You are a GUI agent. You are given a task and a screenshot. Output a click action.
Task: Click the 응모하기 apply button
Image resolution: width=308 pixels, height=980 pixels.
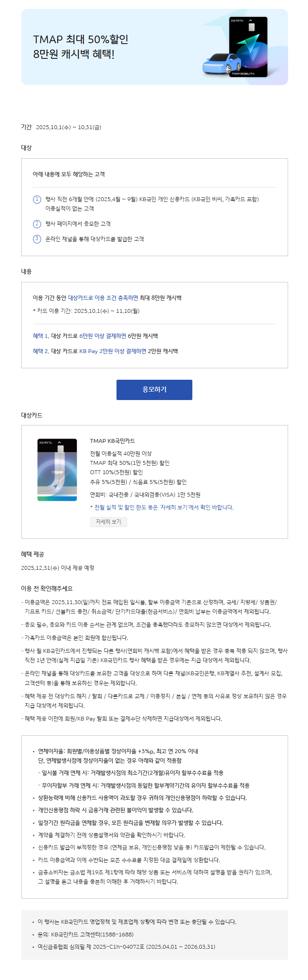click(x=154, y=389)
